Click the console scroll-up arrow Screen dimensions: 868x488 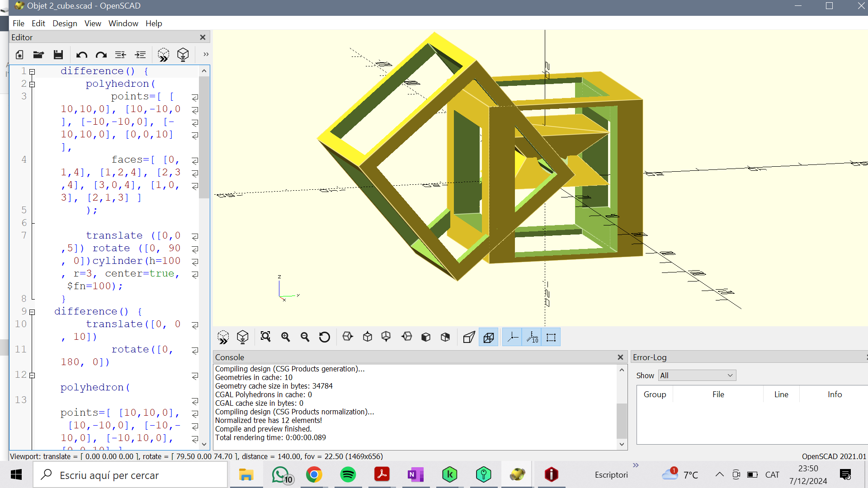coord(622,370)
